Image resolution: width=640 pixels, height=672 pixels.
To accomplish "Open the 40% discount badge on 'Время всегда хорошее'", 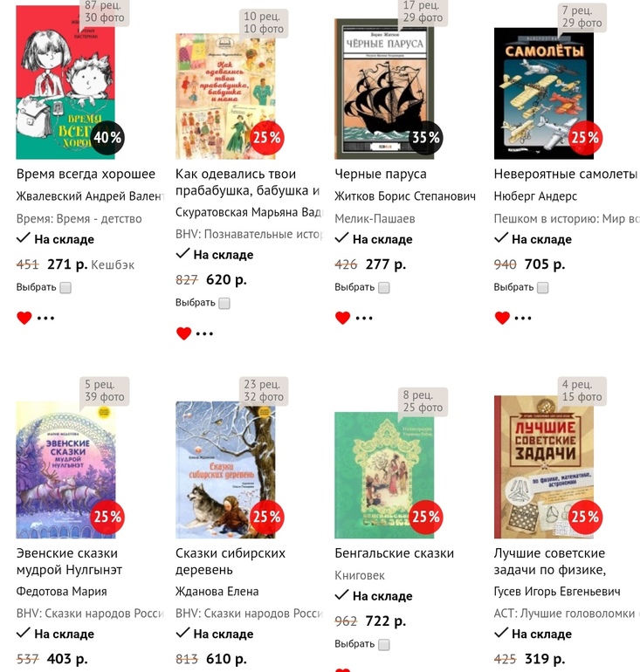I will (x=107, y=138).
